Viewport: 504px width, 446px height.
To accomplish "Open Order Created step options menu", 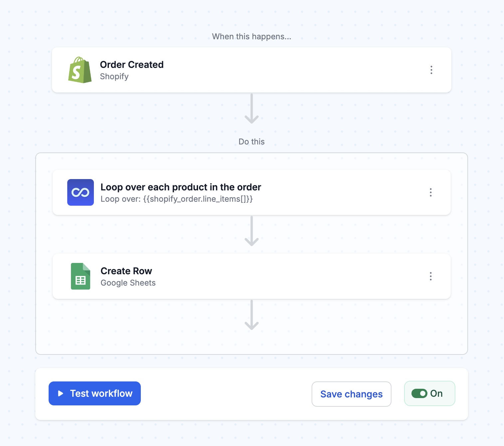I will [431, 70].
